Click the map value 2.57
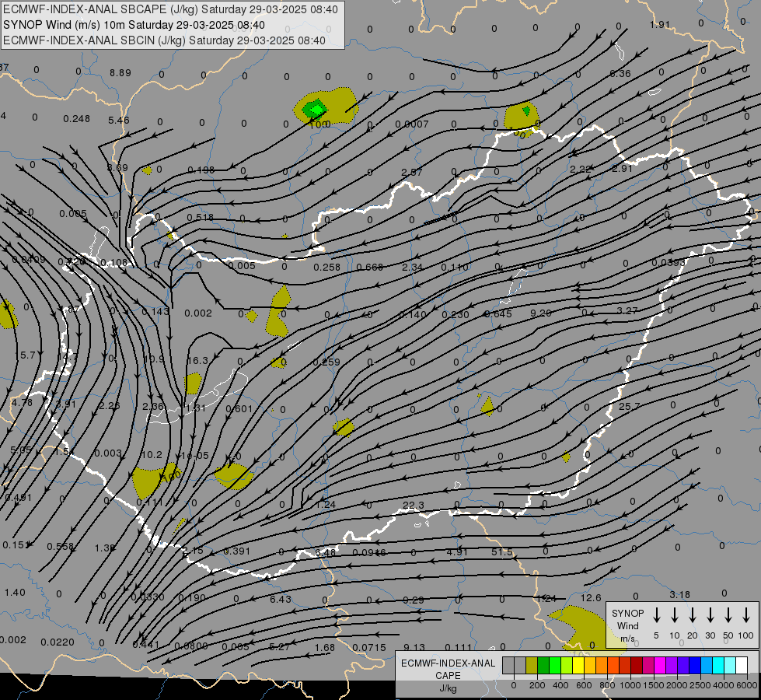 click(412, 172)
